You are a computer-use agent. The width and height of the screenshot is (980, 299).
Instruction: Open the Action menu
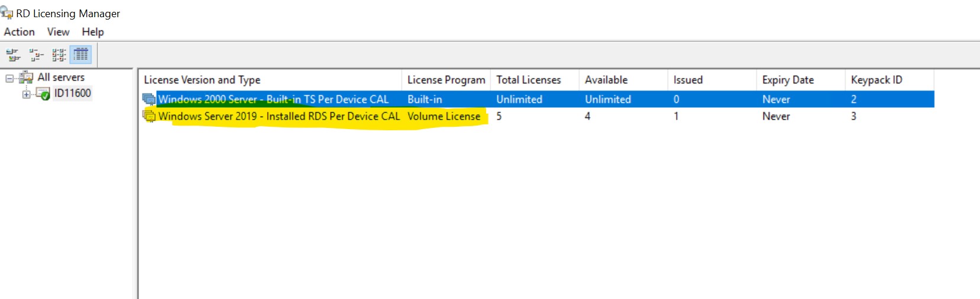(20, 32)
